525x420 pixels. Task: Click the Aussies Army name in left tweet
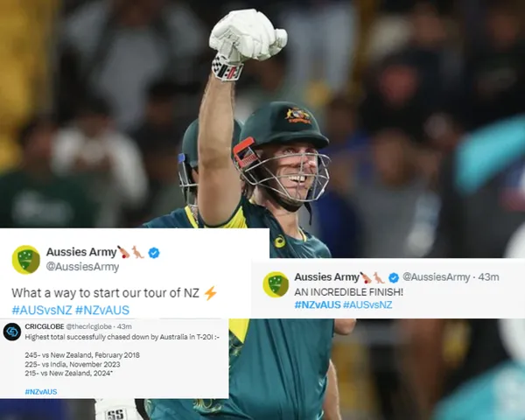[x=81, y=252]
